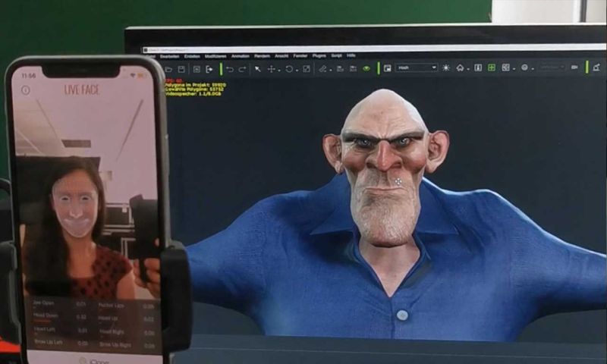Screen dimensions: 607x364
Task: Click the export arrow icon
Action: tap(209, 69)
